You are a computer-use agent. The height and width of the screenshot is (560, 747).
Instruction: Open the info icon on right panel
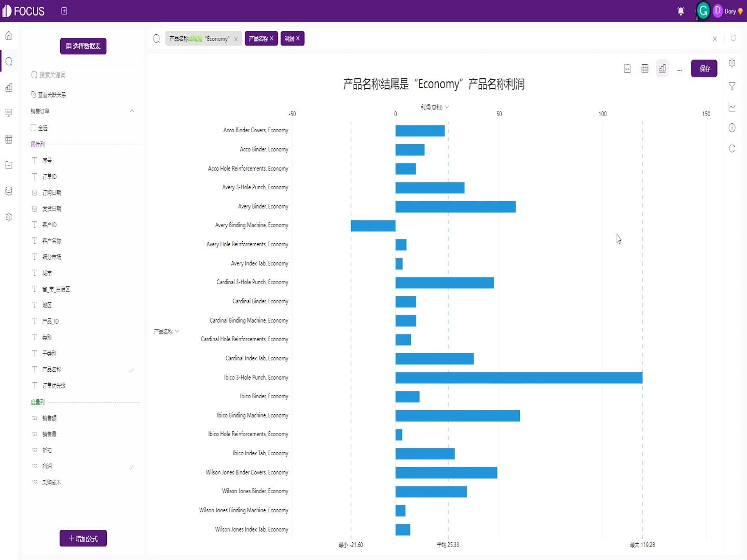coord(732,128)
